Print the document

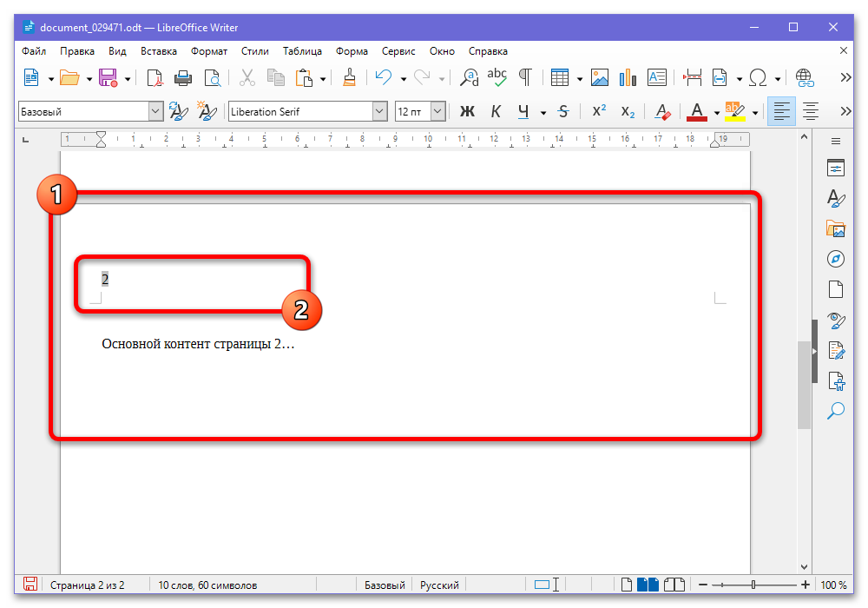click(183, 77)
